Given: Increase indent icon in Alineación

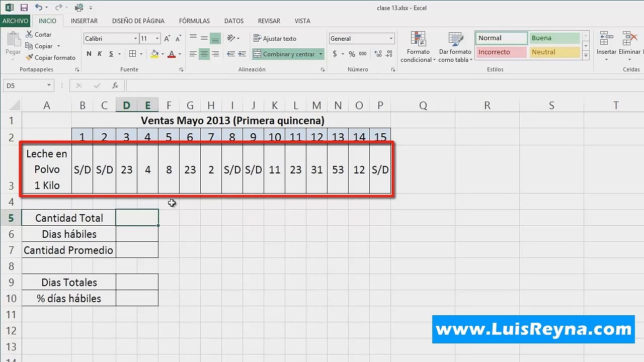Looking at the screenshot, I should pos(242,54).
